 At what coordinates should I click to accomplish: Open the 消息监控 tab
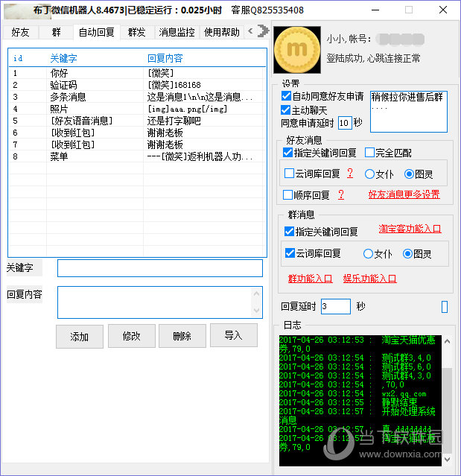(x=177, y=32)
